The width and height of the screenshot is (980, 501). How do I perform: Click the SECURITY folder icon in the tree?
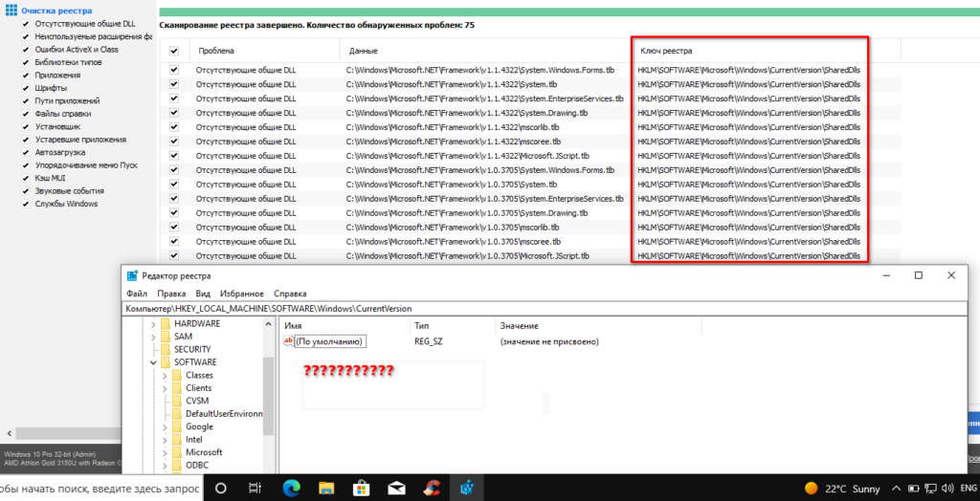pos(165,349)
